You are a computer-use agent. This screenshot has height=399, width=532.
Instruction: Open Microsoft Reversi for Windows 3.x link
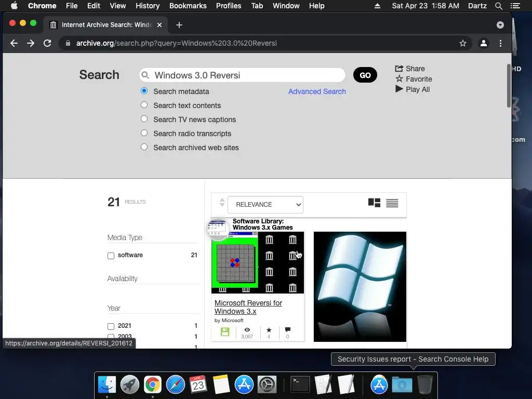[248, 307]
